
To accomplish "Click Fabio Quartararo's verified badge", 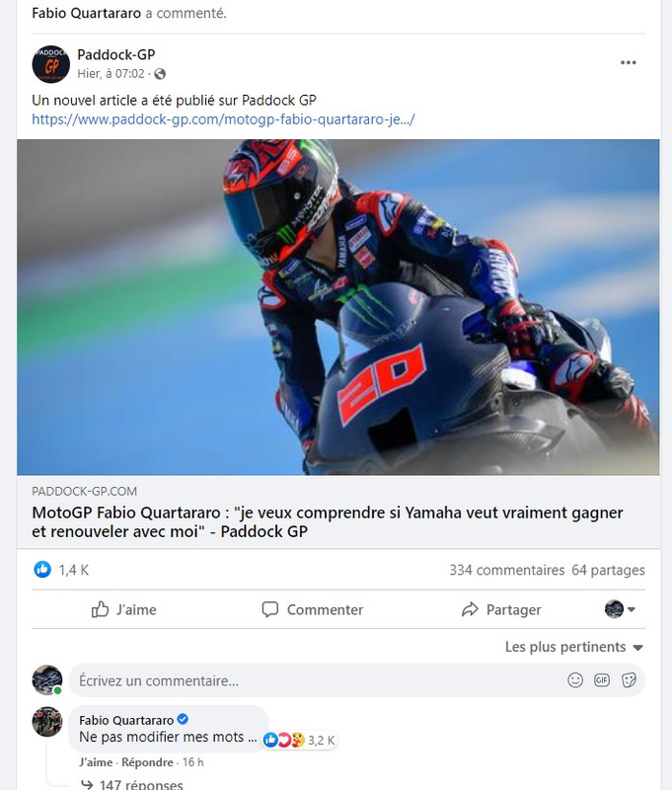I will coord(183,720).
